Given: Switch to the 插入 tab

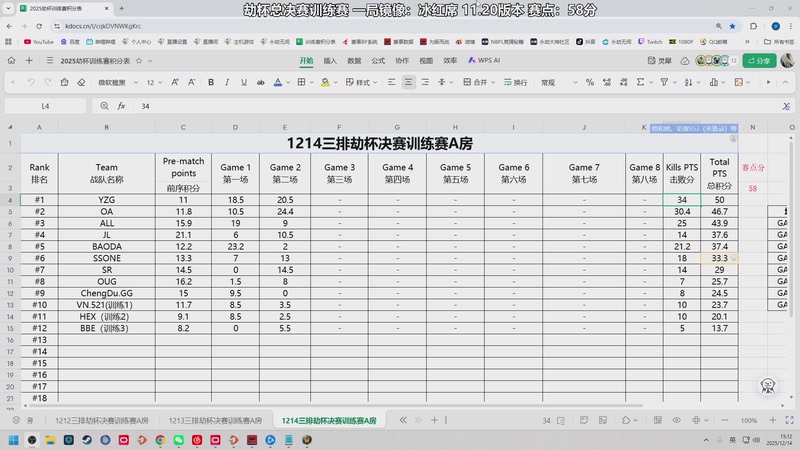Looking at the screenshot, I should [330, 60].
